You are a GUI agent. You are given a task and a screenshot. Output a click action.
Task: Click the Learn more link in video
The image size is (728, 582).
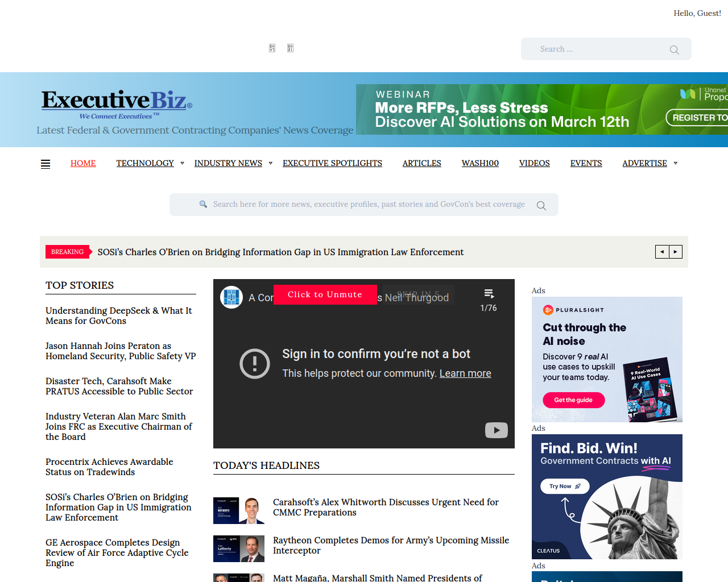[465, 373]
